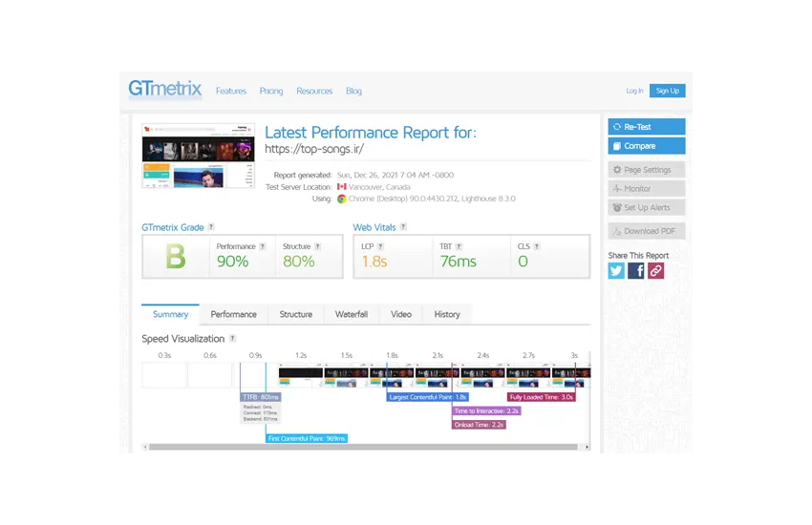
Task: Click the question mark beside TBT
Action: click(459, 246)
